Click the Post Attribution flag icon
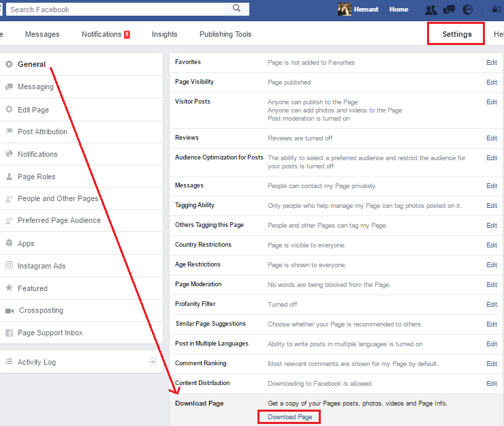 coord(10,132)
